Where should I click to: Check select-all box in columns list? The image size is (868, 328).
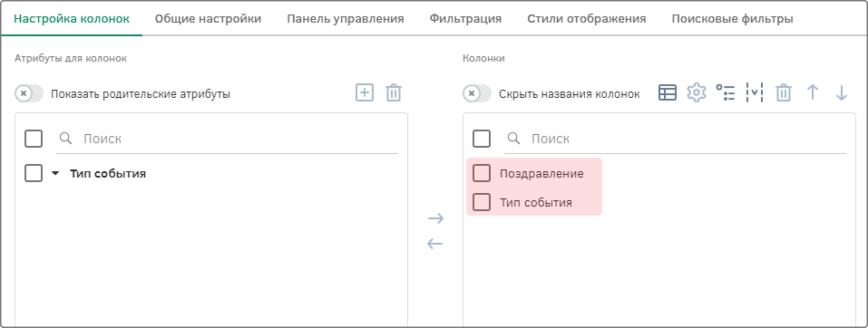click(x=482, y=139)
